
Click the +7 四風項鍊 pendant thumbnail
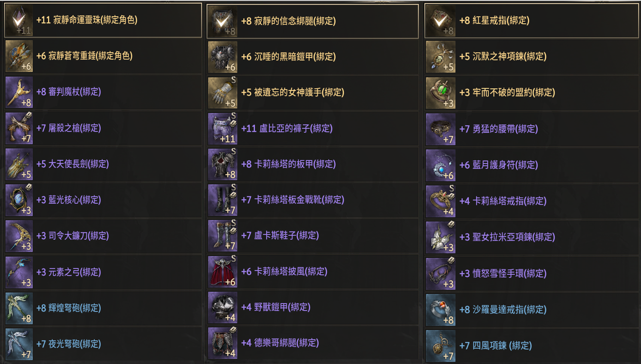tap(440, 346)
